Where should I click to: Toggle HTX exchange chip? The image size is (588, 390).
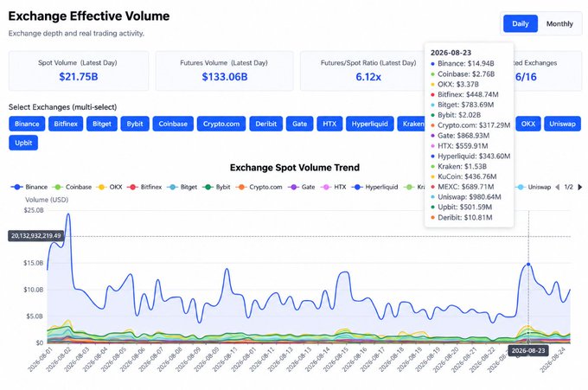[329, 124]
